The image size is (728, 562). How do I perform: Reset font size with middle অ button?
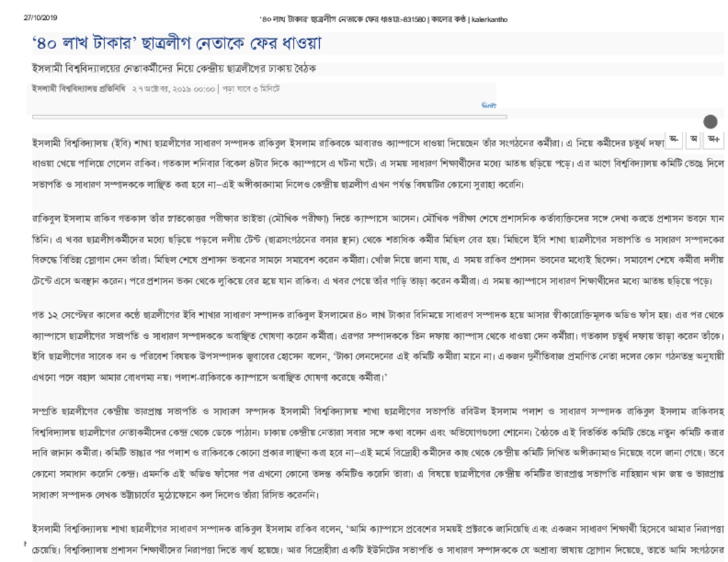tap(693, 139)
